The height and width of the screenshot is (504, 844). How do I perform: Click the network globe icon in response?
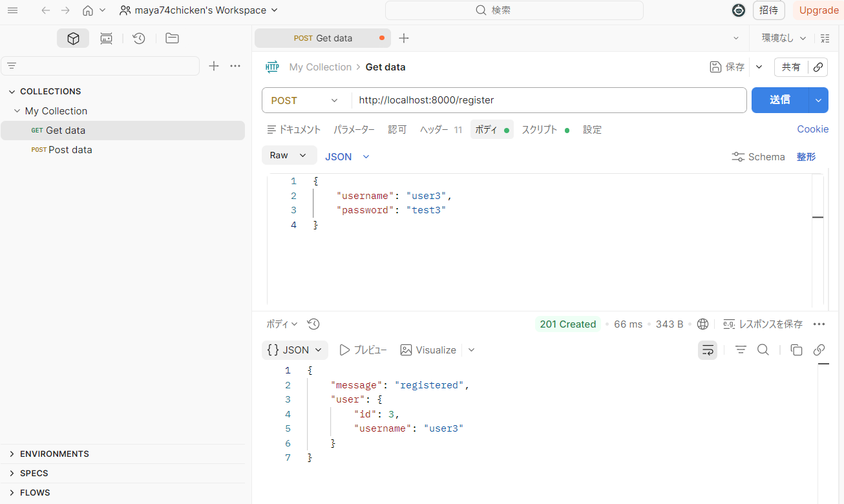click(x=703, y=324)
